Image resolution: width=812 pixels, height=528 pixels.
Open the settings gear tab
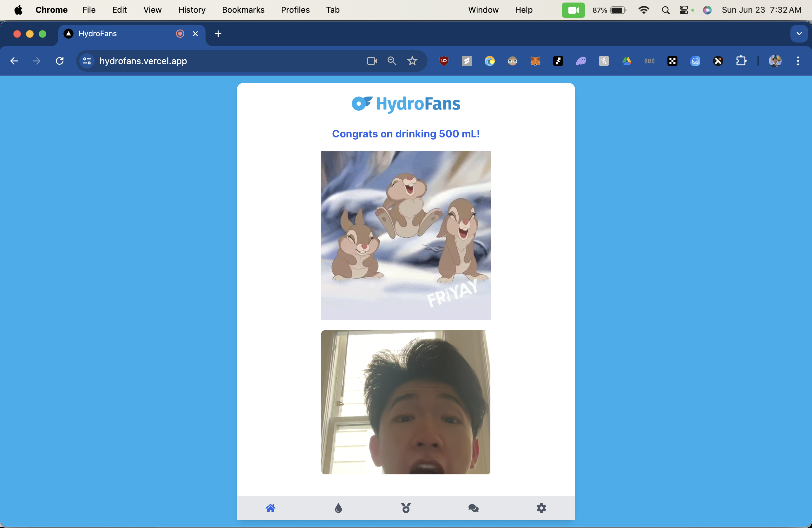coord(541,508)
